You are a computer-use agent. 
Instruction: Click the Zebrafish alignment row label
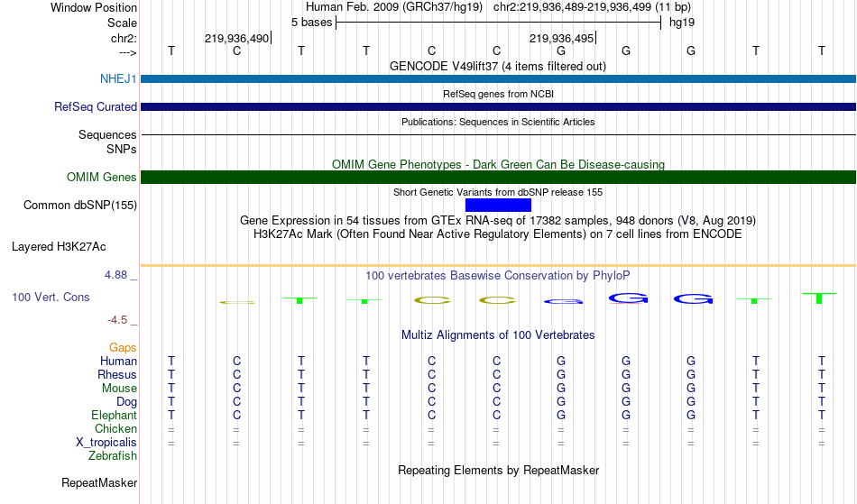(x=113, y=455)
